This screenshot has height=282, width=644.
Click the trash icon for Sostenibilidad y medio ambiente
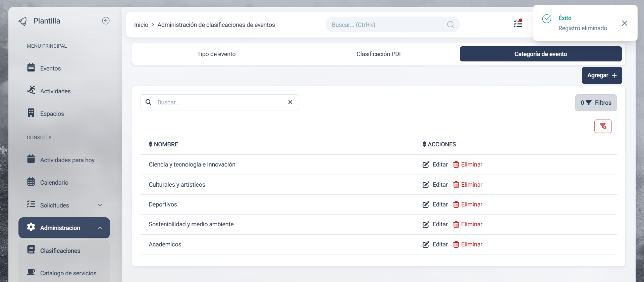456,224
